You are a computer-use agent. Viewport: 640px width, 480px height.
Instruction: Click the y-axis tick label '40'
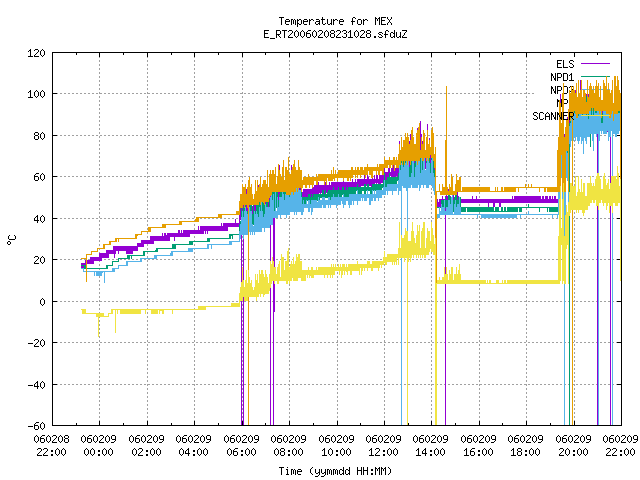(40, 219)
